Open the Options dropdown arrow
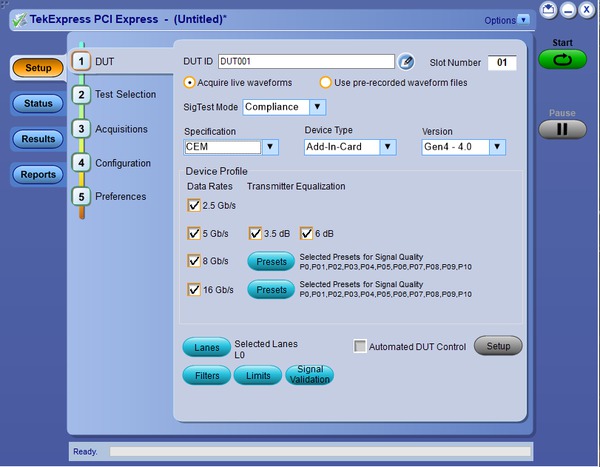 (x=523, y=20)
